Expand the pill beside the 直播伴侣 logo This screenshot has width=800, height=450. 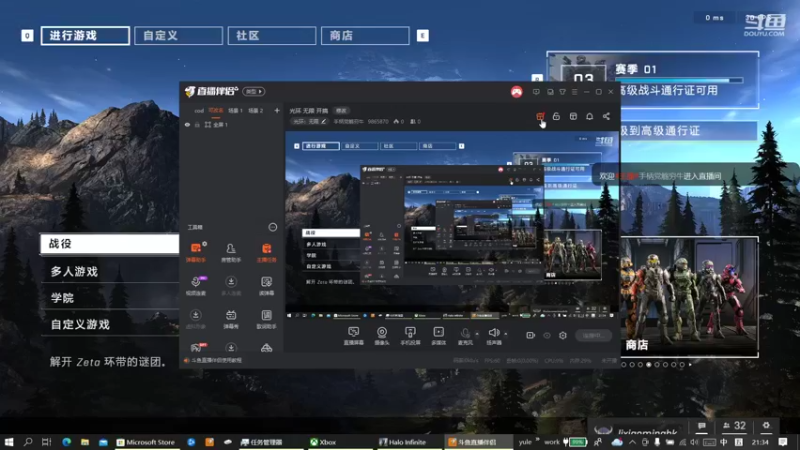tap(254, 91)
